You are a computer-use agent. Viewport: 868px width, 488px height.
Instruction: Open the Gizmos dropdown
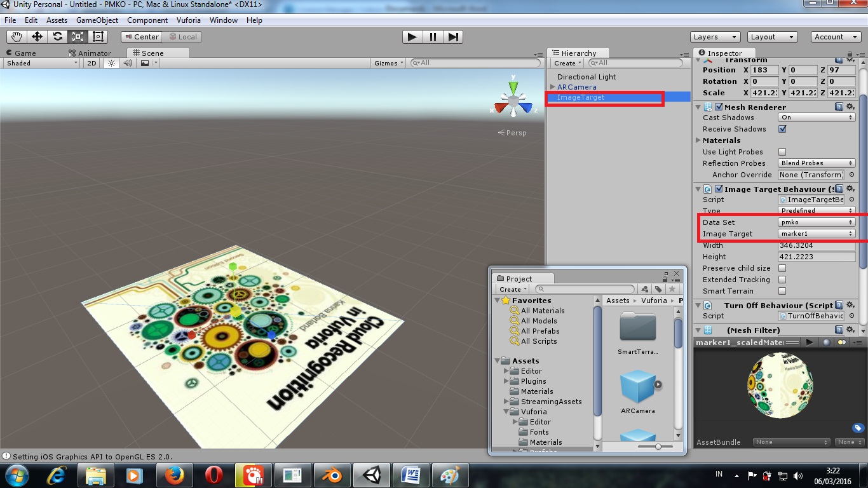[389, 63]
